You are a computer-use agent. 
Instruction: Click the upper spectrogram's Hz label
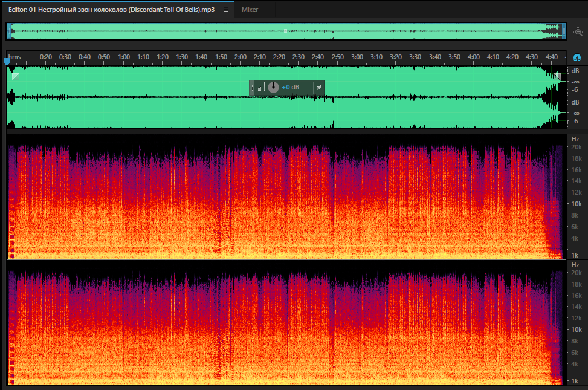pyautogui.click(x=575, y=139)
